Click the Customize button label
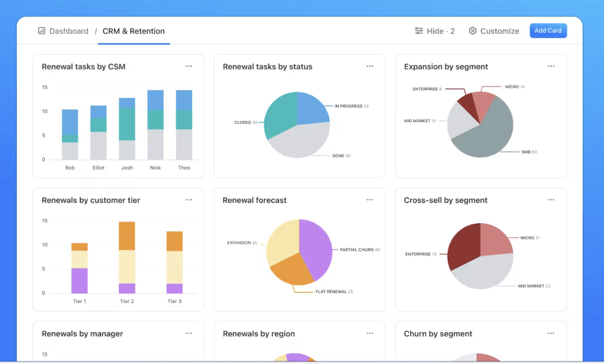 point(500,31)
